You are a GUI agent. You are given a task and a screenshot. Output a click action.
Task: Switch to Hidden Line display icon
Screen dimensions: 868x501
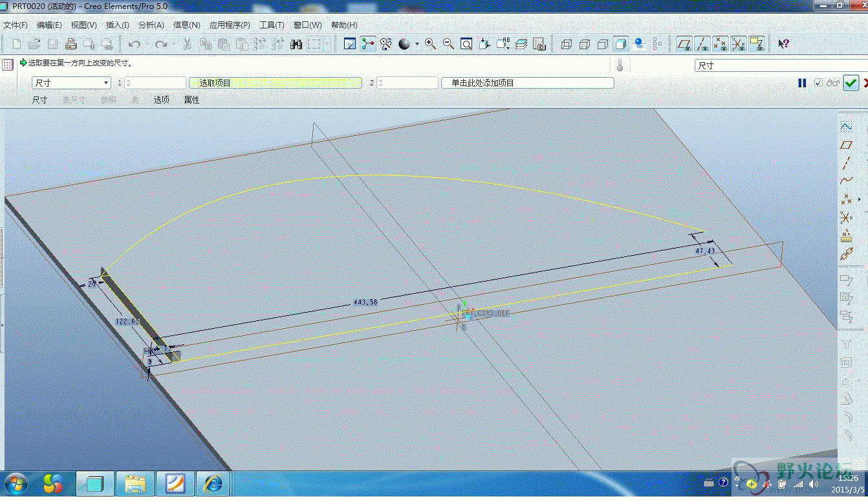(x=585, y=44)
